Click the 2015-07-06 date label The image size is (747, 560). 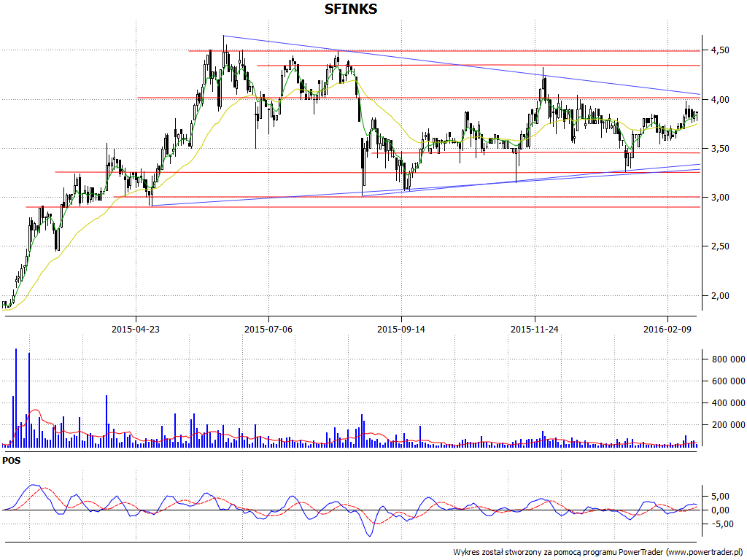click(x=268, y=329)
